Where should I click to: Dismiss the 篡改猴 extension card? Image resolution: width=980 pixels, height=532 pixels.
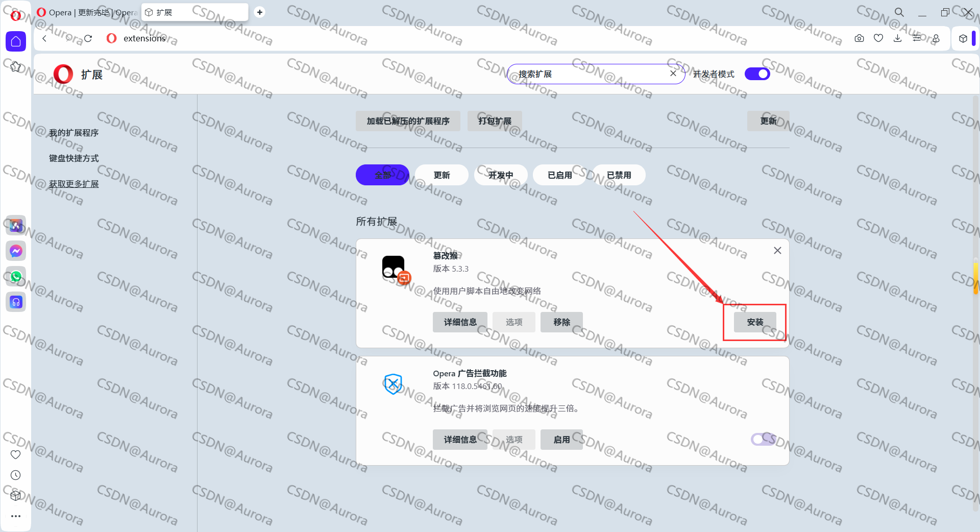pos(777,250)
